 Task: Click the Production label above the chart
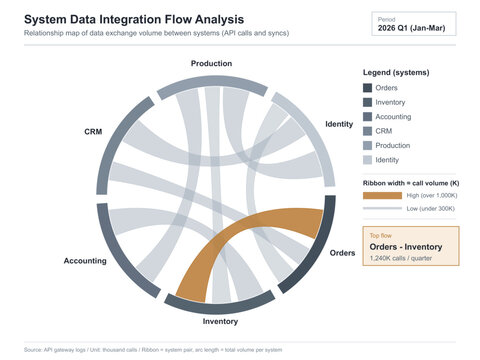[x=211, y=63]
